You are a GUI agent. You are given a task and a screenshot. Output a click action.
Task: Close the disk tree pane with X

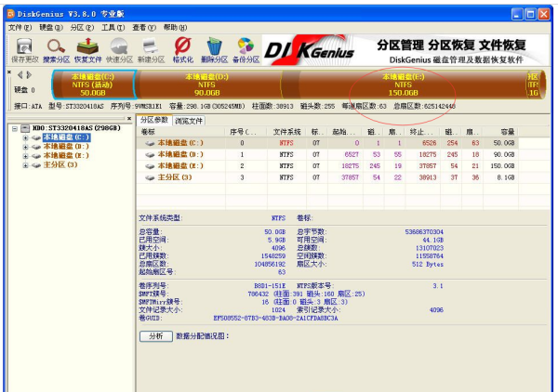click(x=129, y=118)
